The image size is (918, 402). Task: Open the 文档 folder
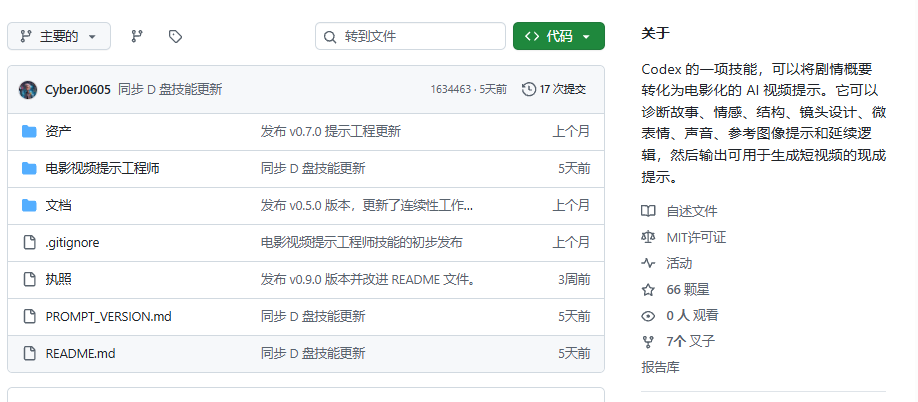coord(59,205)
